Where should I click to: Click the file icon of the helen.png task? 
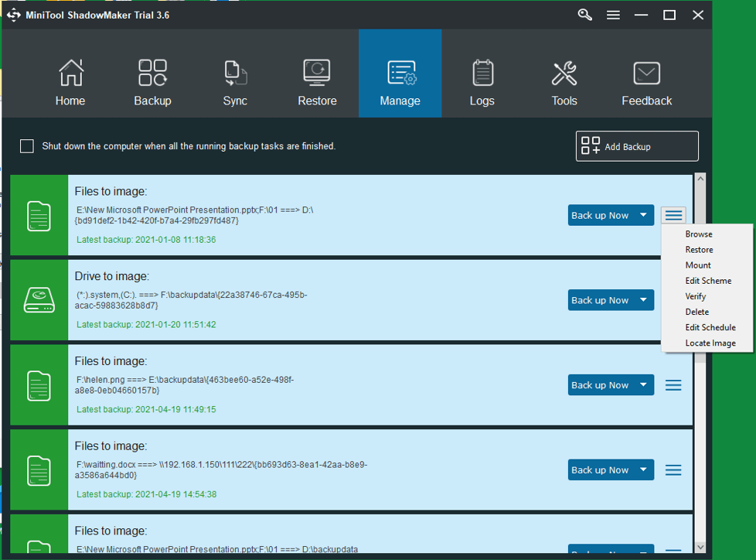(x=39, y=385)
